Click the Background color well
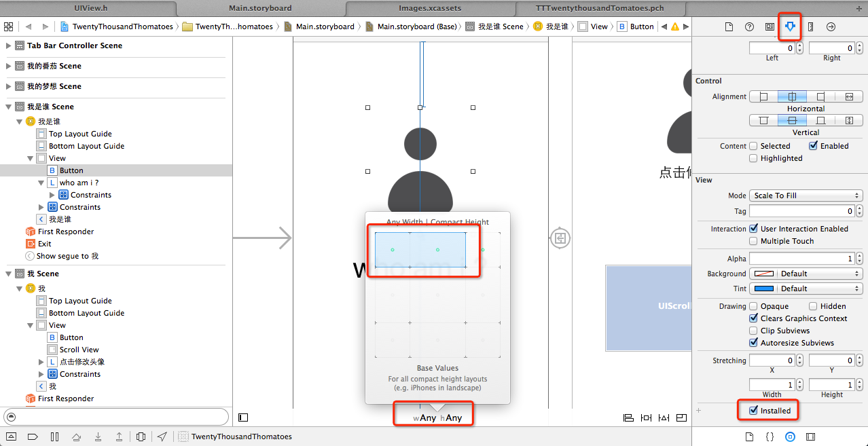This screenshot has height=446, width=868. click(764, 274)
